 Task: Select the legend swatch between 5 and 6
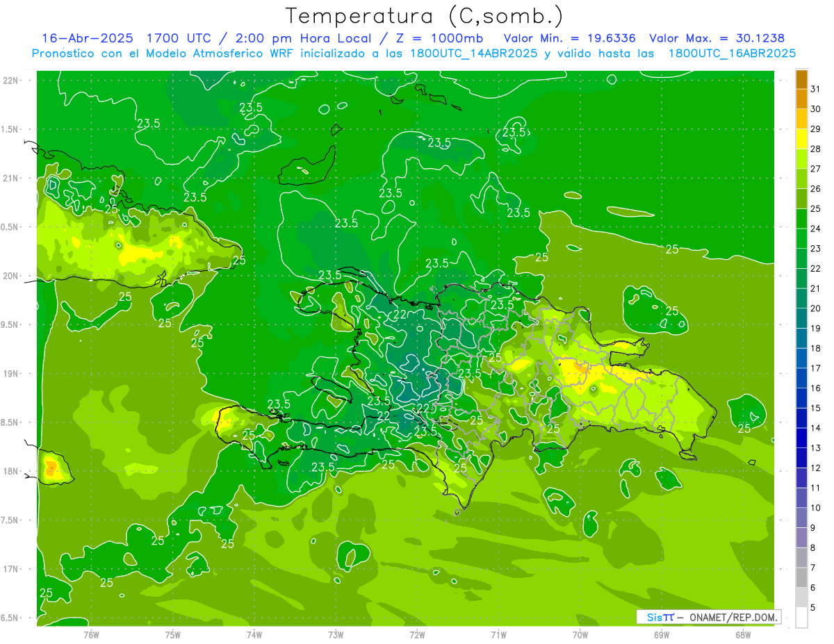pos(801,598)
